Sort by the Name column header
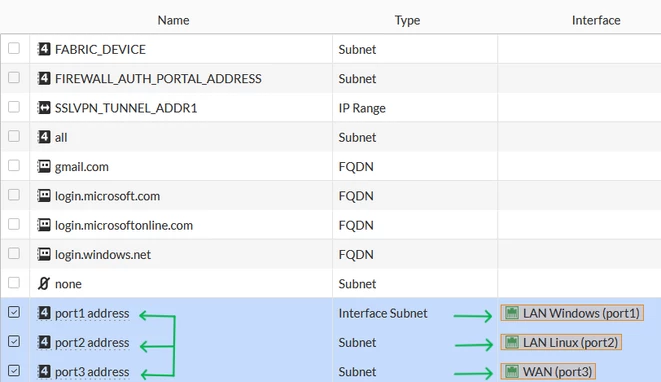Image resolution: width=661 pixels, height=382 pixels. (x=173, y=20)
